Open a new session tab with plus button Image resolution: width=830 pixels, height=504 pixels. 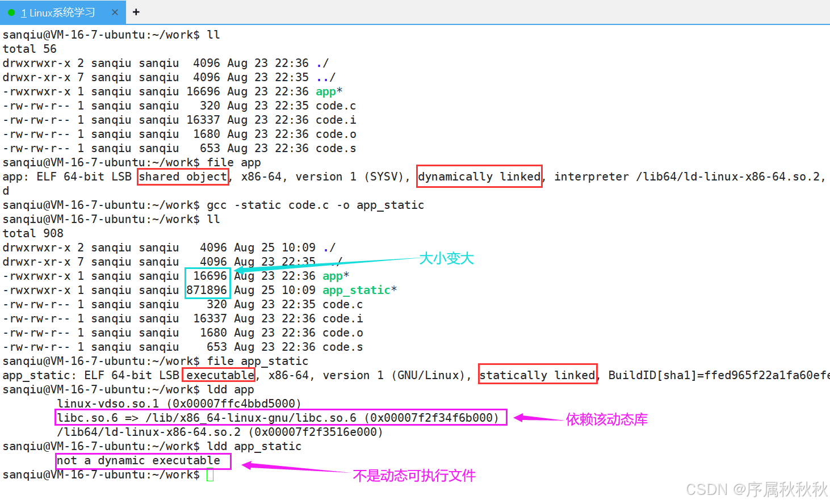point(136,12)
